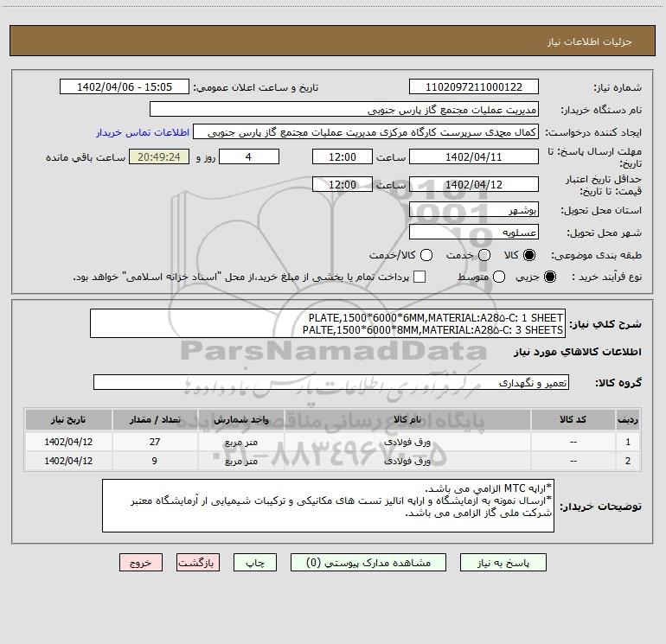The image size is (666, 644).
Task: Click the خروج exit button
Action: 141,563
